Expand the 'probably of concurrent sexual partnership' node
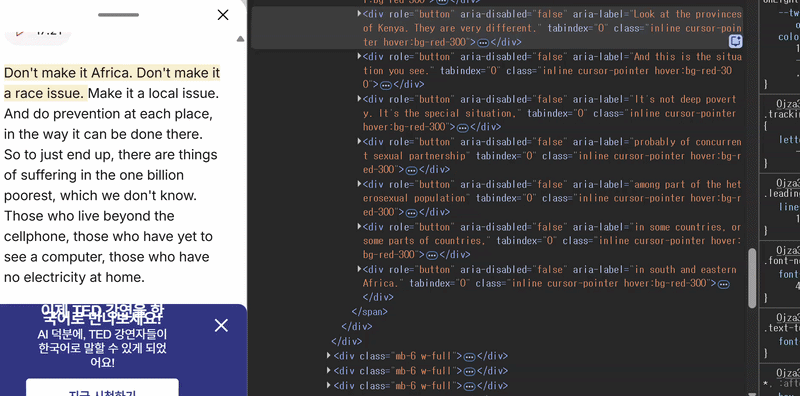 click(x=359, y=140)
